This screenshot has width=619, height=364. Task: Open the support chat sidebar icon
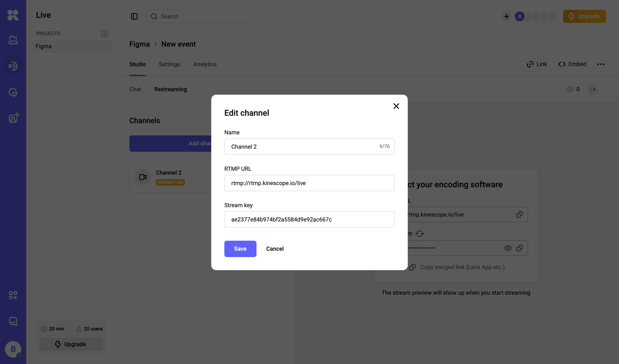click(x=13, y=321)
